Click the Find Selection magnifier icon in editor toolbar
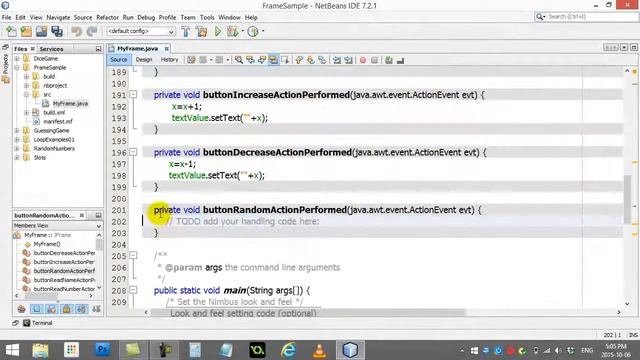The height and width of the screenshot is (360, 640). (239, 60)
